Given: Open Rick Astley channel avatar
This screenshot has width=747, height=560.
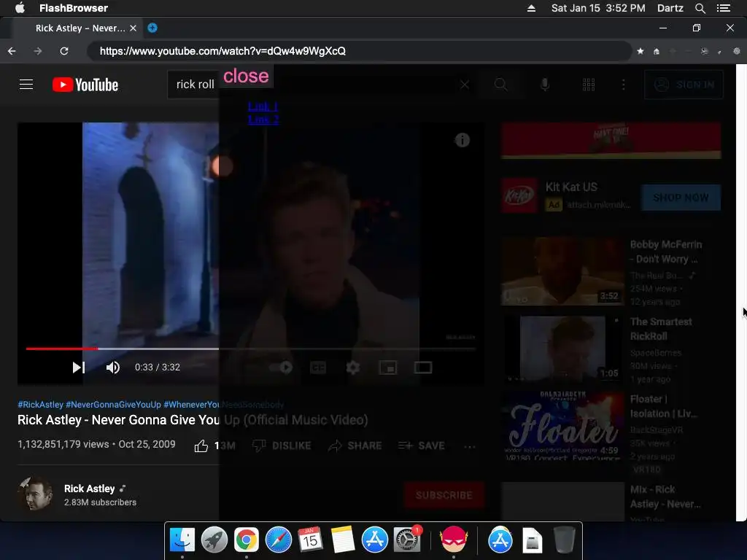Looking at the screenshot, I should coord(35,494).
